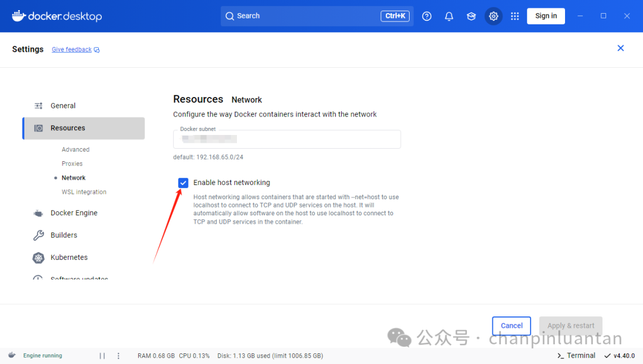This screenshot has width=643, height=364.
Task: Open the apps grid icon
Action: pyautogui.click(x=514, y=16)
